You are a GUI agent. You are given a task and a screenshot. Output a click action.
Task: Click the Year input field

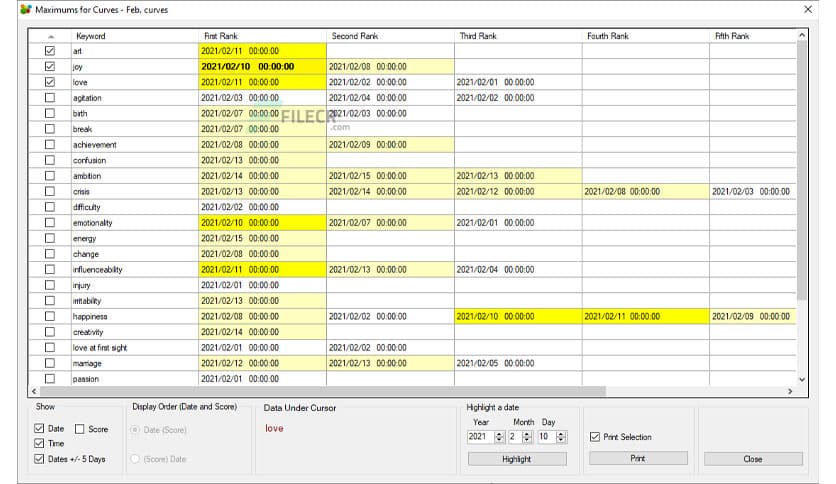click(x=480, y=437)
